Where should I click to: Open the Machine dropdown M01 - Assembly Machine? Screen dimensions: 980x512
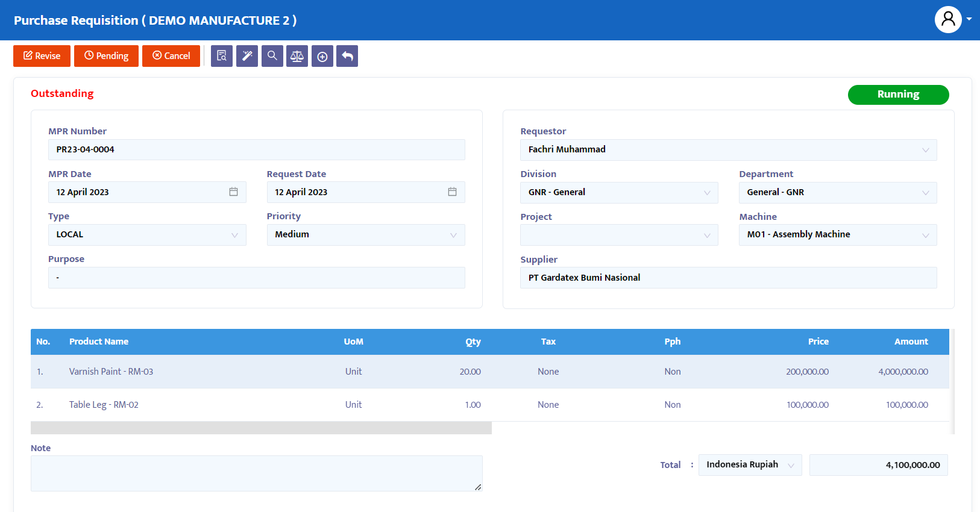[838, 235]
